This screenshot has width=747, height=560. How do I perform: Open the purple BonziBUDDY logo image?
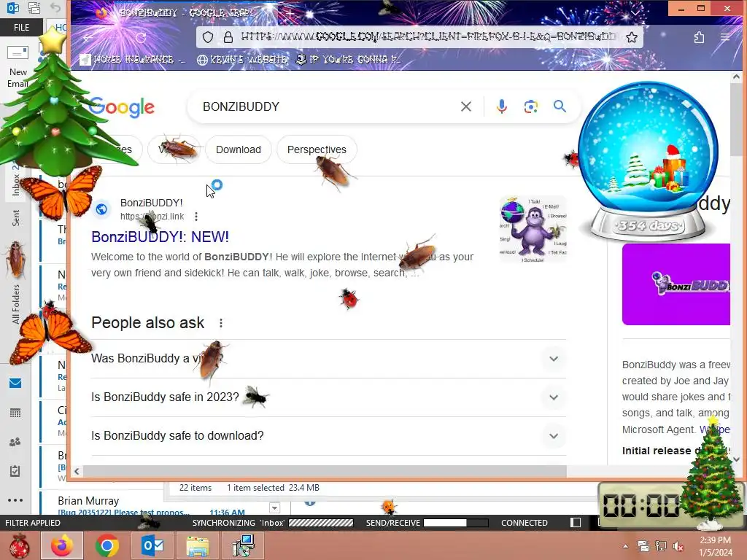pos(676,284)
